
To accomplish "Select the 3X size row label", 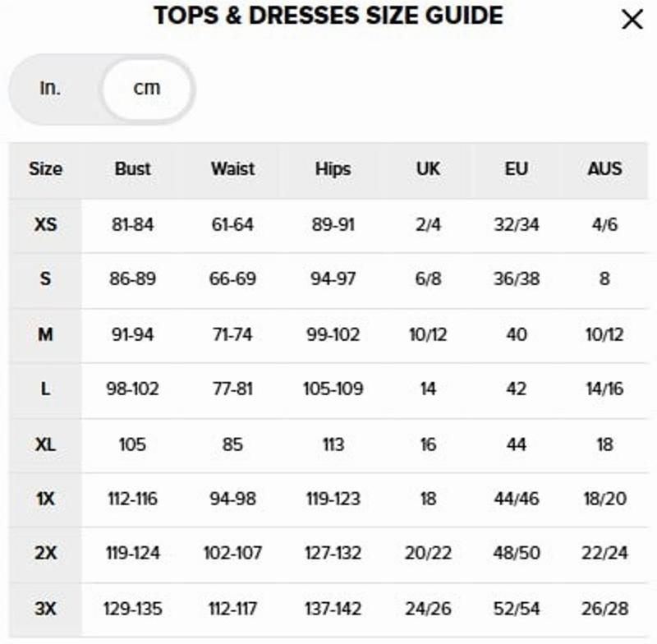I will pyautogui.click(x=45, y=609).
